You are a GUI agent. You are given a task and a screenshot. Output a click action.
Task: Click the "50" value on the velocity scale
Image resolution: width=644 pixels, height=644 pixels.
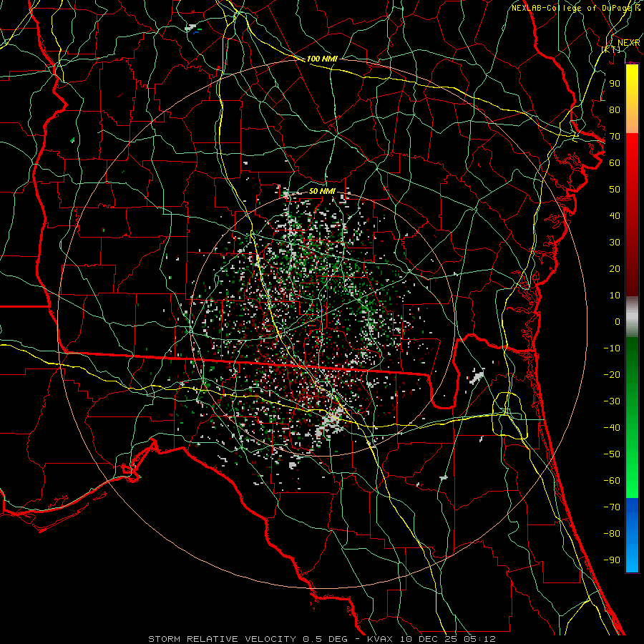(x=615, y=190)
